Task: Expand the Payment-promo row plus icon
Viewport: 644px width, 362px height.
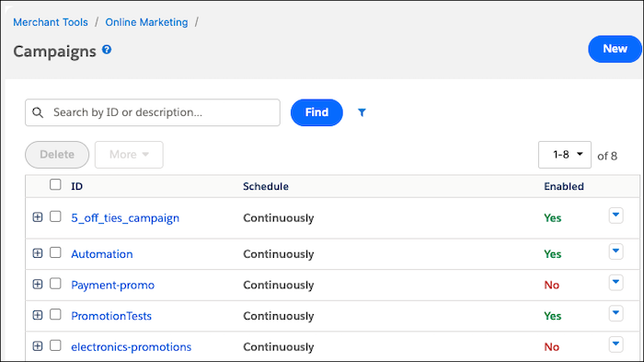Action: click(38, 285)
